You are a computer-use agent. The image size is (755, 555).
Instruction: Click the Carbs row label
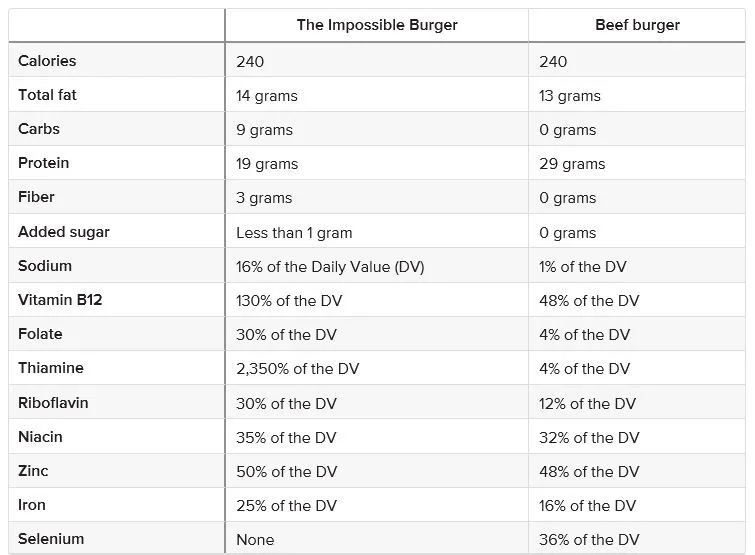[x=39, y=129]
